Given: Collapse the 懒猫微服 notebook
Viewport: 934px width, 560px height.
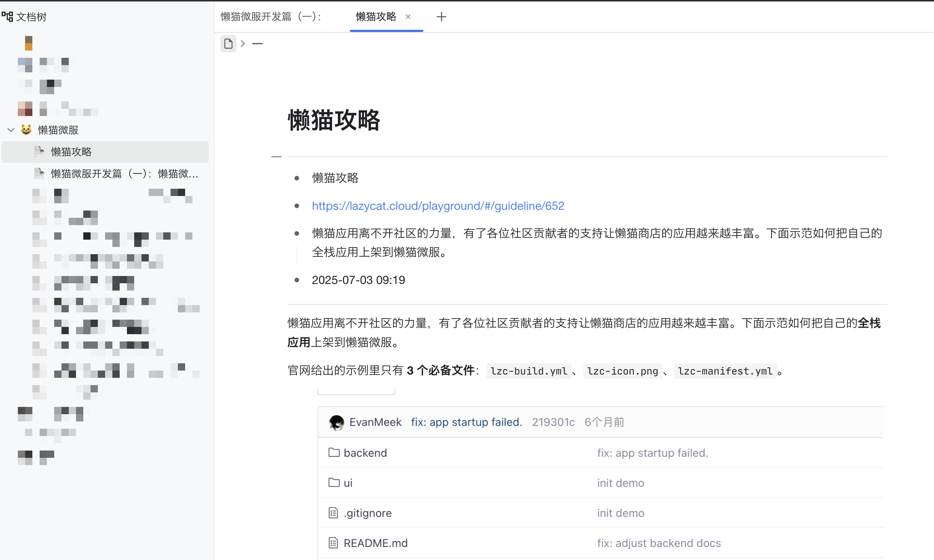Looking at the screenshot, I should point(11,130).
